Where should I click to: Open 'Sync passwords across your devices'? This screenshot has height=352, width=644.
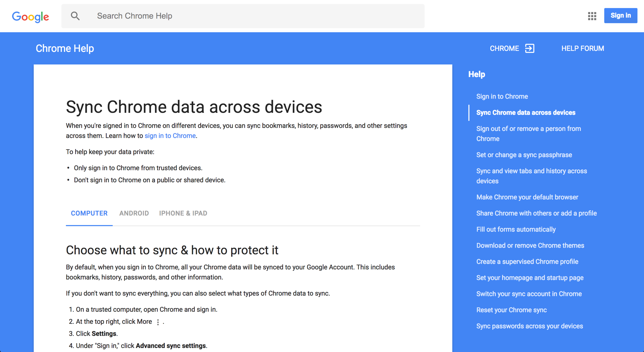[x=529, y=326]
